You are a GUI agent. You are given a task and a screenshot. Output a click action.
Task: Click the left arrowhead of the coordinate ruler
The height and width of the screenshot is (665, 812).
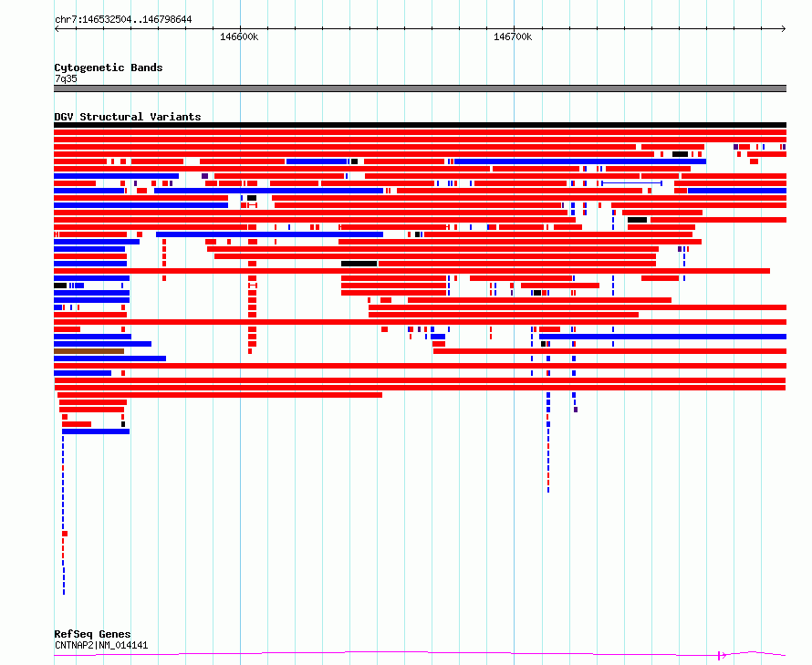point(57,29)
